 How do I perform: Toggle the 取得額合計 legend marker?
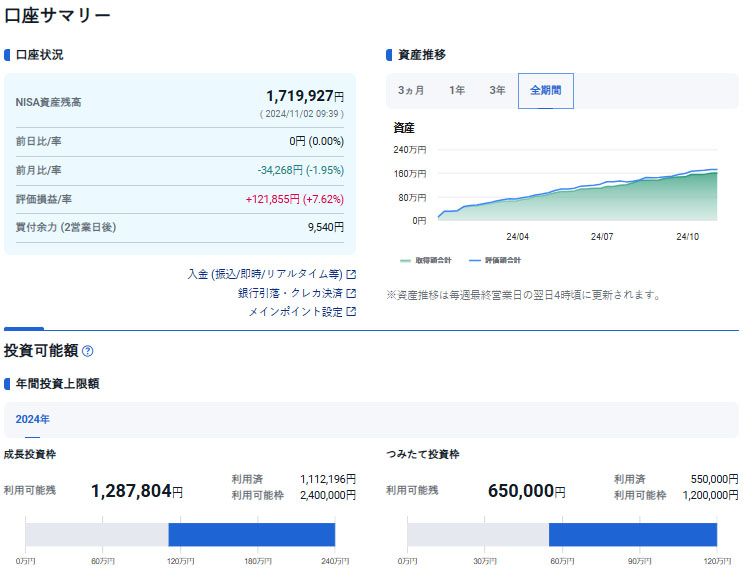click(x=405, y=260)
